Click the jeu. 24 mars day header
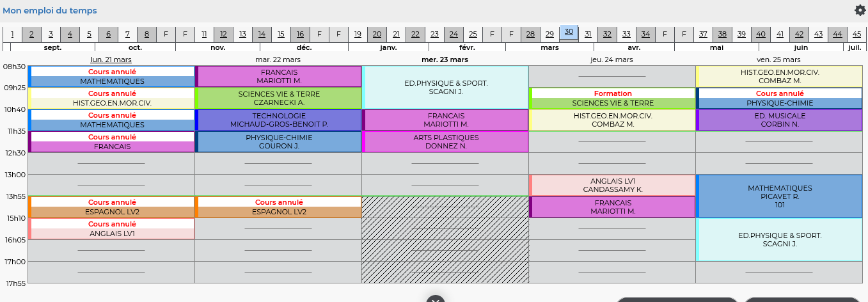868x302 pixels. (x=612, y=60)
